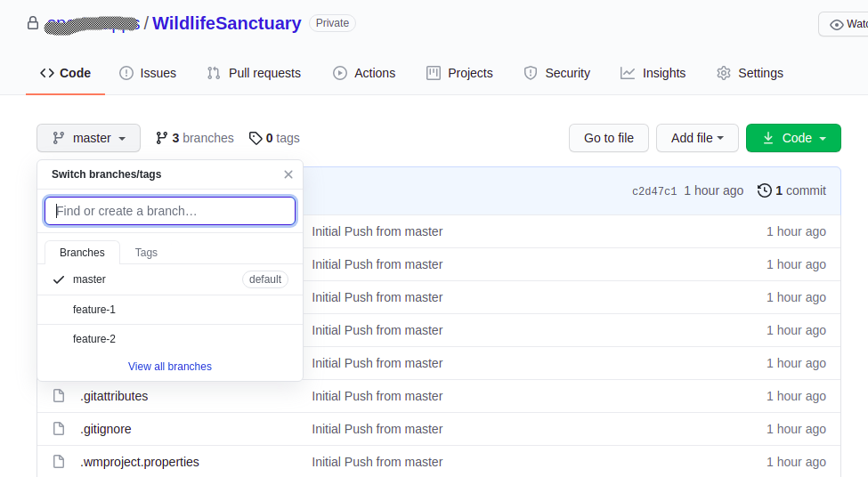
Task: Focus the Find or create a branch field
Action: pos(170,211)
